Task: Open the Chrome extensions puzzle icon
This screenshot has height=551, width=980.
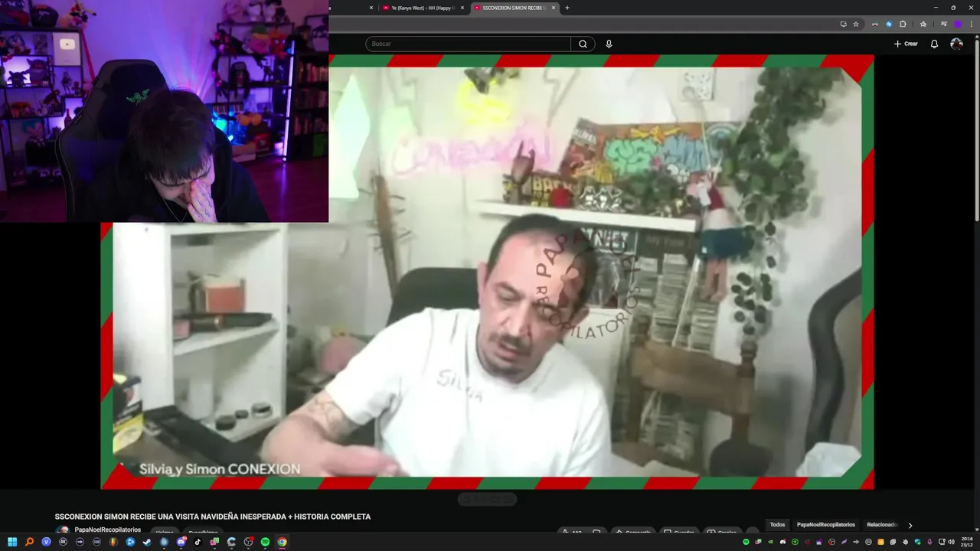Action: point(903,24)
